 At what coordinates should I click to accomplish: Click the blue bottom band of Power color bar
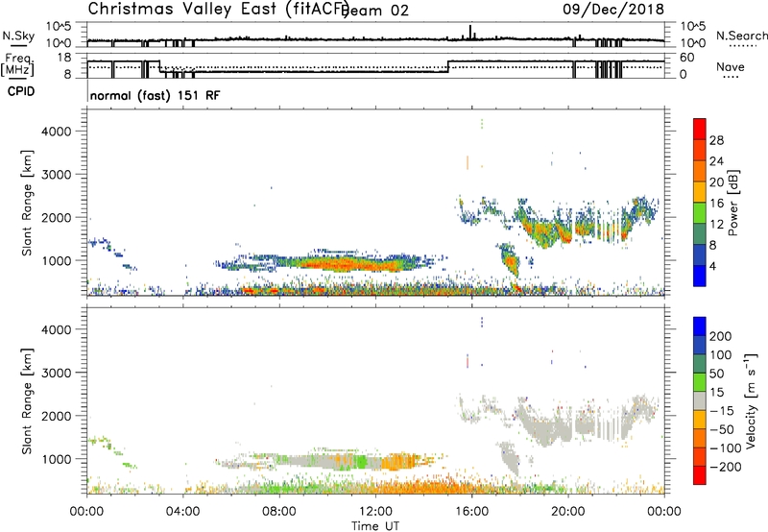click(700, 276)
